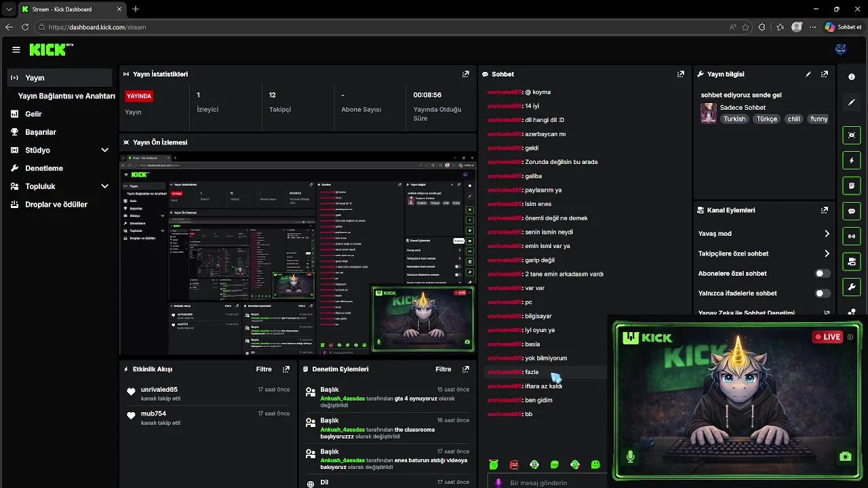This screenshot has height=488, width=868.
Task: Click the wrench icon in right toolbar
Action: (x=852, y=287)
